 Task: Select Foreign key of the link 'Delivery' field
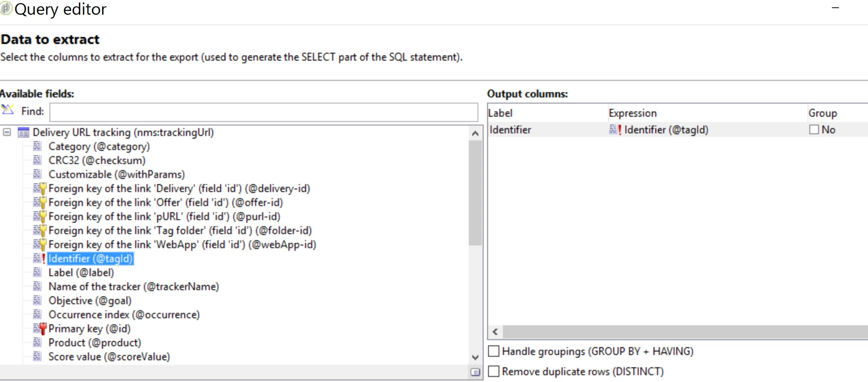click(179, 189)
